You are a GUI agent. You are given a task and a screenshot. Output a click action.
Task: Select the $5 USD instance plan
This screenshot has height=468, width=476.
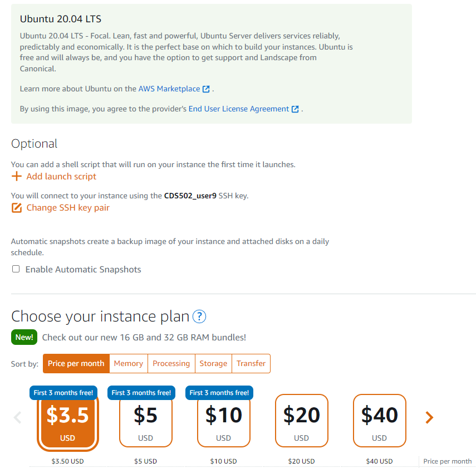click(146, 421)
